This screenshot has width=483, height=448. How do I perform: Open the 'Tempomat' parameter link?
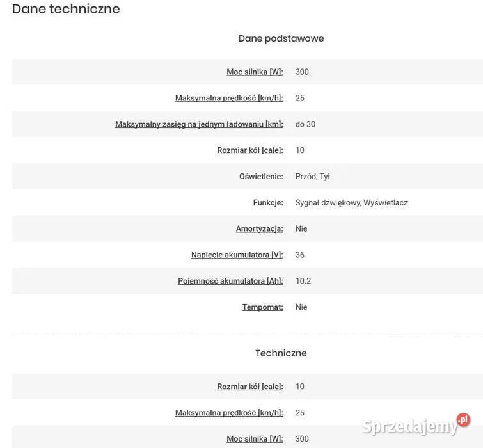(263, 307)
